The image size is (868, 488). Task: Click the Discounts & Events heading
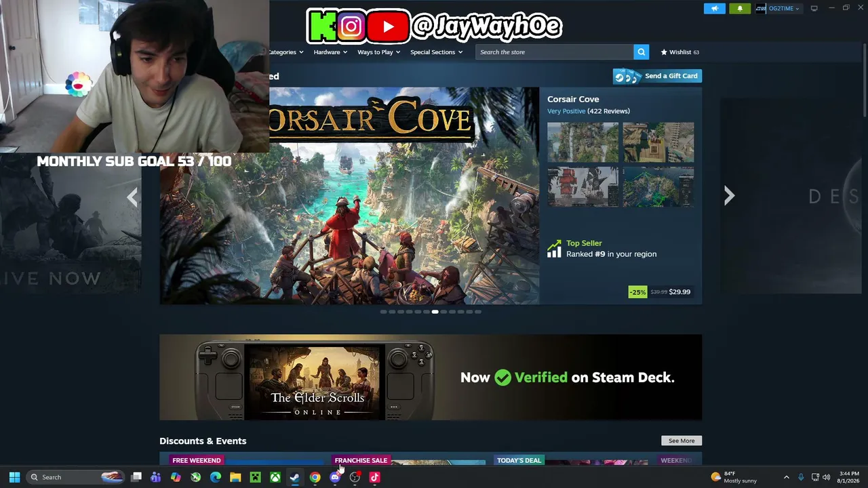[203, 441]
